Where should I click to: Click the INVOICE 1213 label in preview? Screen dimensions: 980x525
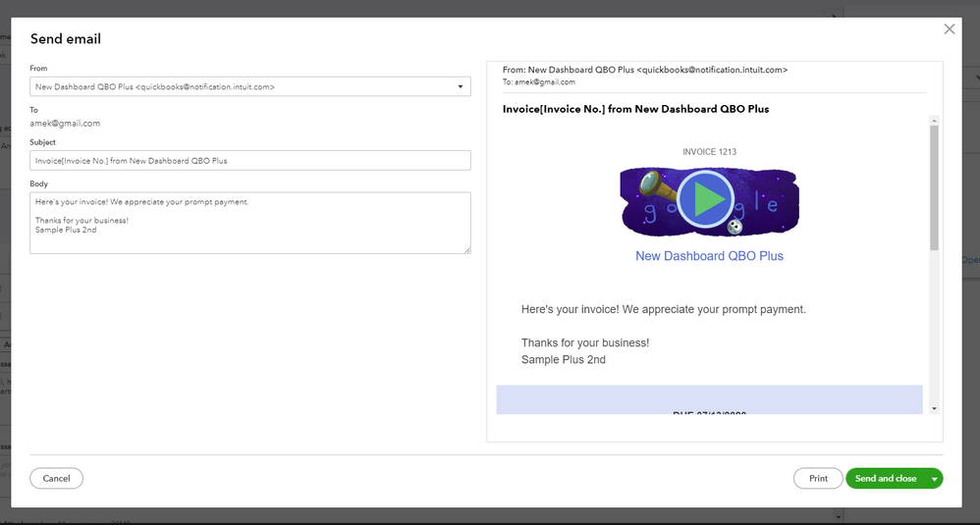pos(709,152)
